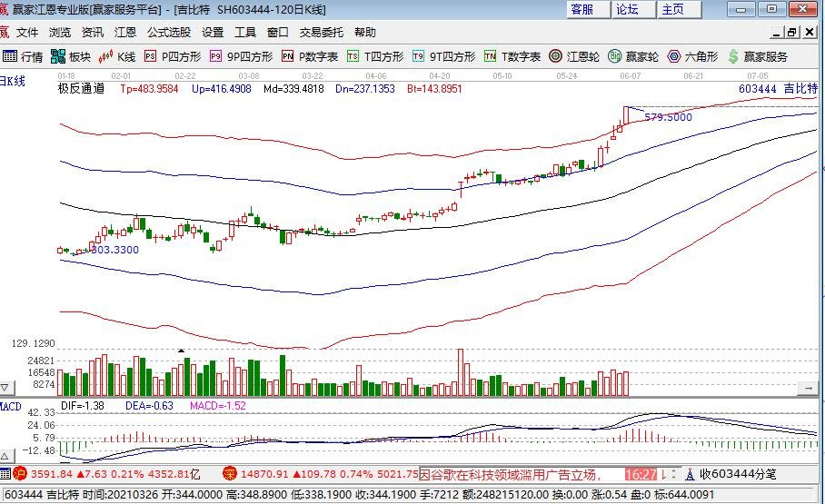Click the 客服 button
825x504 pixels.
(x=588, y=9)
